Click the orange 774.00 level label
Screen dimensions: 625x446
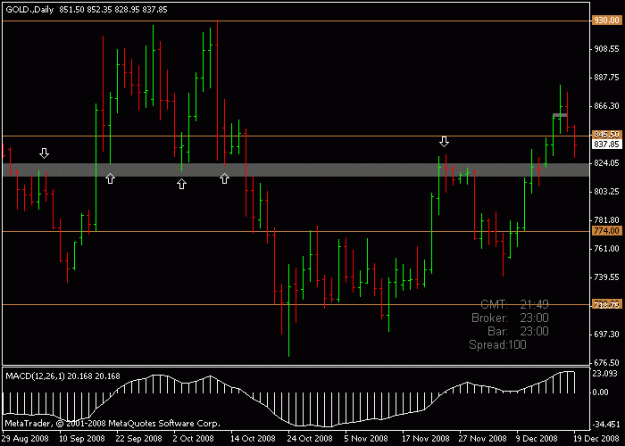pos(606,231)
